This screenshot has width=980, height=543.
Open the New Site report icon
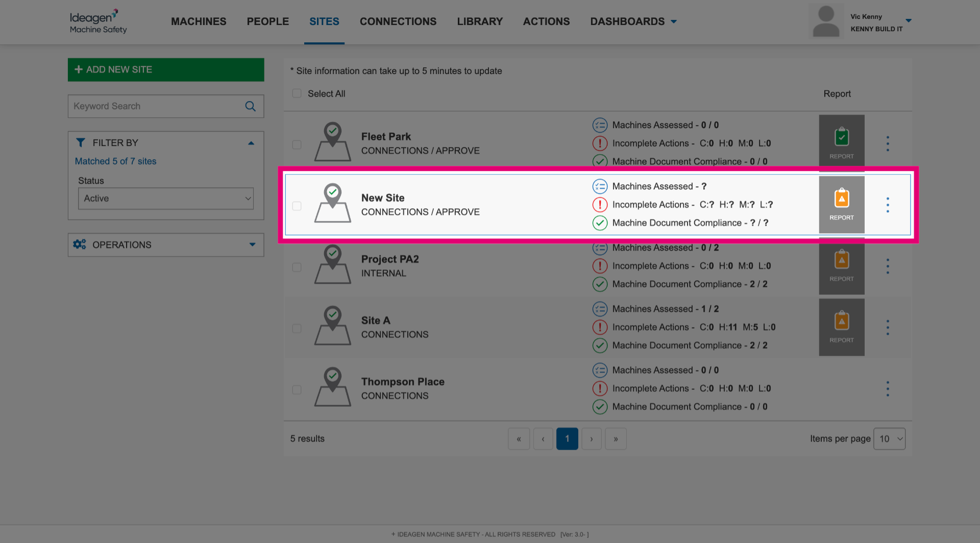[842, 204]
